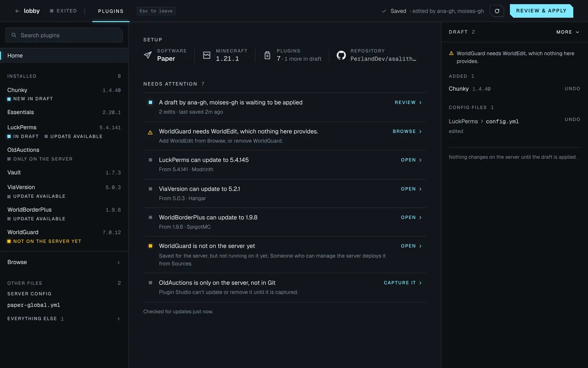Open the WorldGuard plugin in sidebar
Screen dimensions: 588x368
coord(64,236)
